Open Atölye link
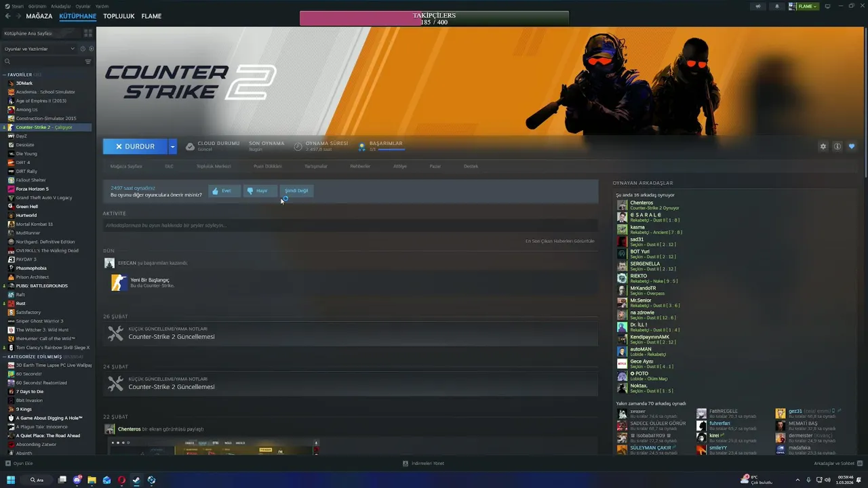This screenshot has width=868, height=488. click(x=400, y=166)
